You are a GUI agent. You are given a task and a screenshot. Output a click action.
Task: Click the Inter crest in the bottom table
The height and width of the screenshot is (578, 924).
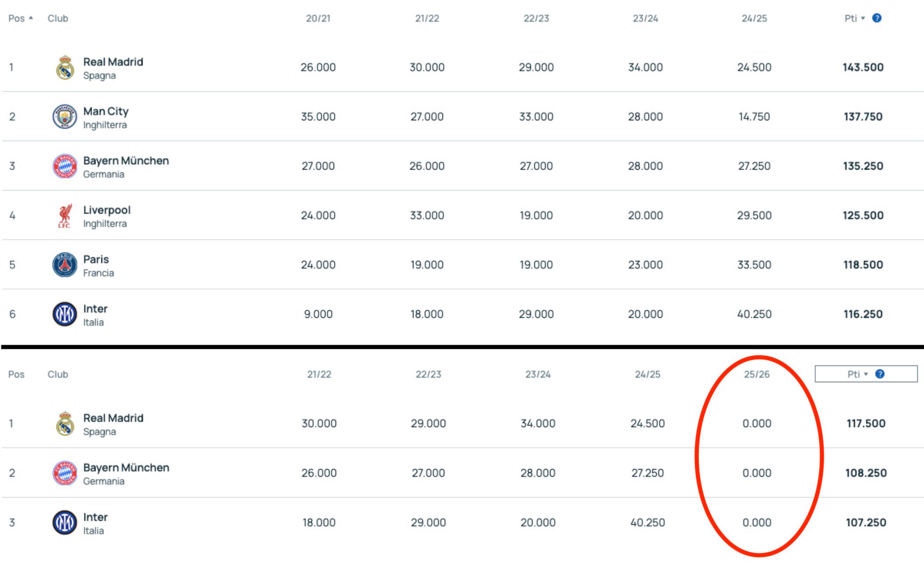click(x=65, y=522)
